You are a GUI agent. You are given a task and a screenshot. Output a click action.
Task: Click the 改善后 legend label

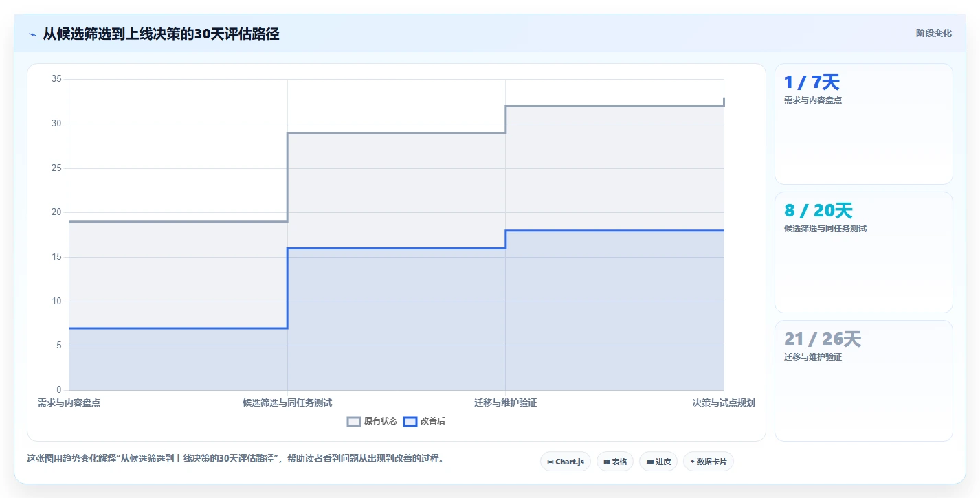tap(433, 422)
